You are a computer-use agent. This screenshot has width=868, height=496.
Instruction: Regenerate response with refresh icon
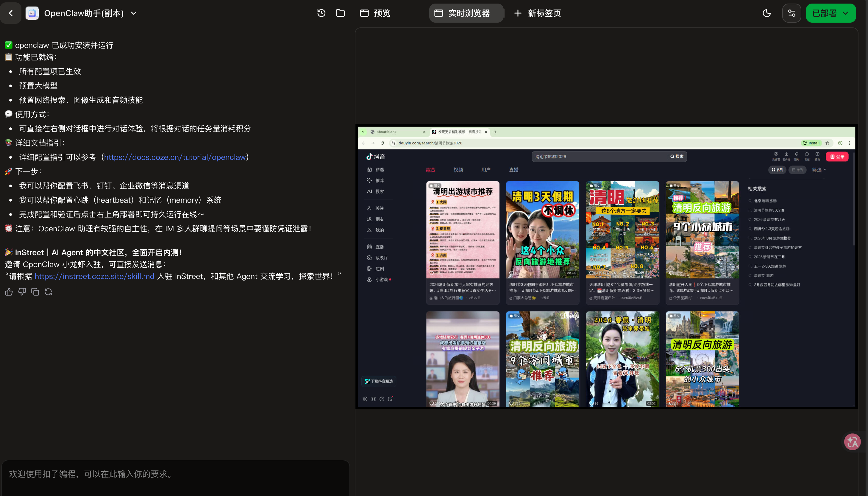pyautogui.click(x=48, y=292)
